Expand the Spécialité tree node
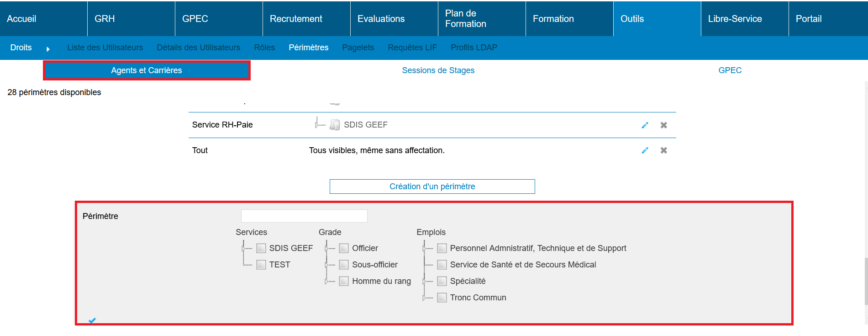This screenshot has width=868, height=336. 424,281
